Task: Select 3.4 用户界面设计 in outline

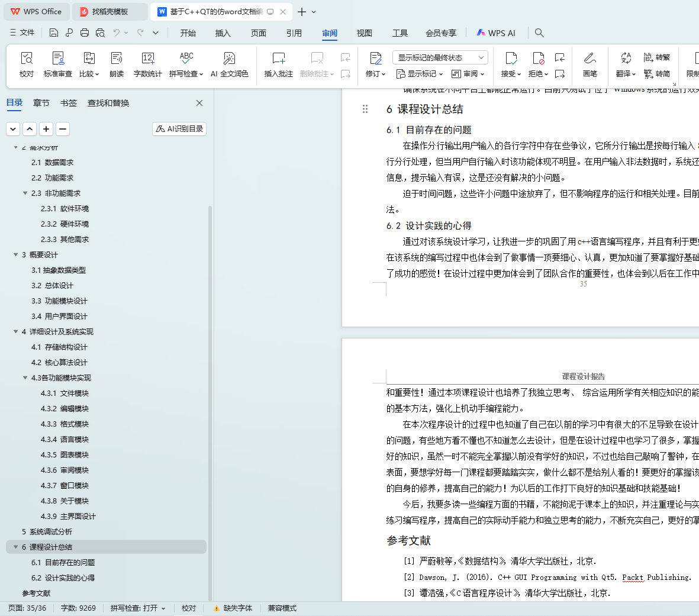Action: (59, 316)
